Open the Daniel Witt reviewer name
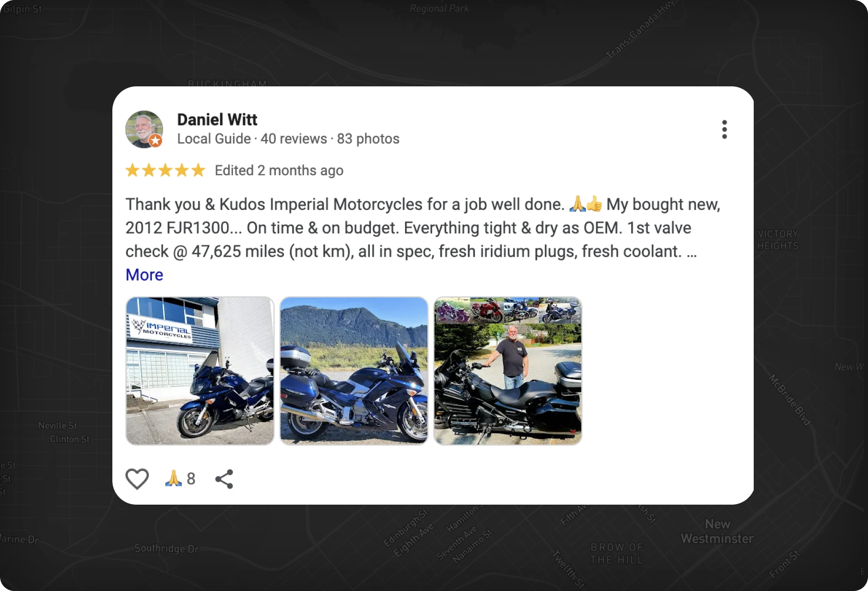Screen dimensions: 868x591 tap(217, 119)
